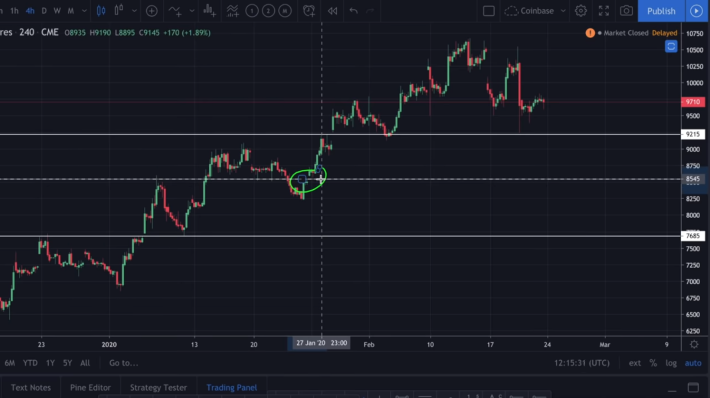Viewport: 710px width, 398px height.
Task: Open the select layout square icon
Action: pos(489,11)
